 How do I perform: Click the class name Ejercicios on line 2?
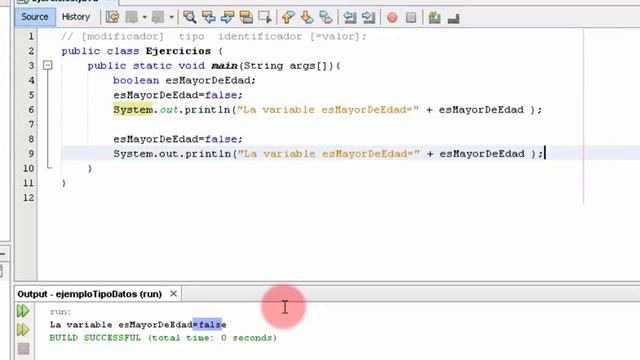178,51
